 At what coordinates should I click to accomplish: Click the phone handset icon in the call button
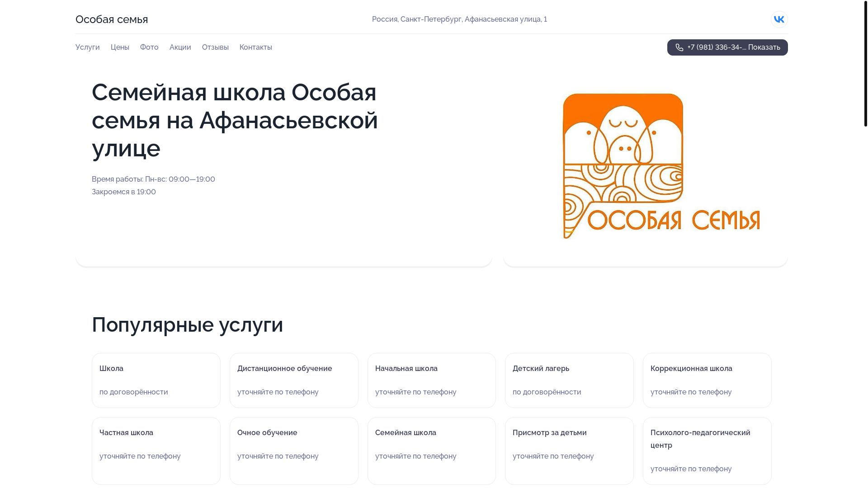[x=679, y=47]
